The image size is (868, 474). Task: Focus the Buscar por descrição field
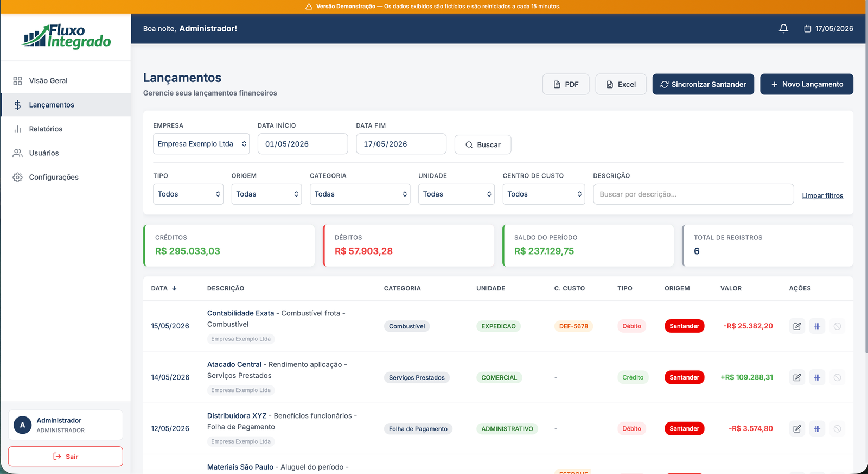pyautogui.click(x=693, y=194)
